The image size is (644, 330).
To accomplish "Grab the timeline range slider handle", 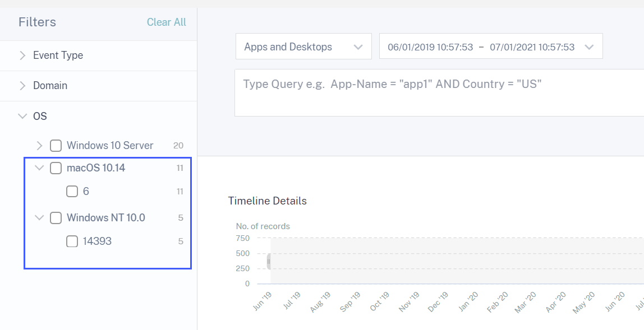I will pyautogui.click(x=269, y=262).
